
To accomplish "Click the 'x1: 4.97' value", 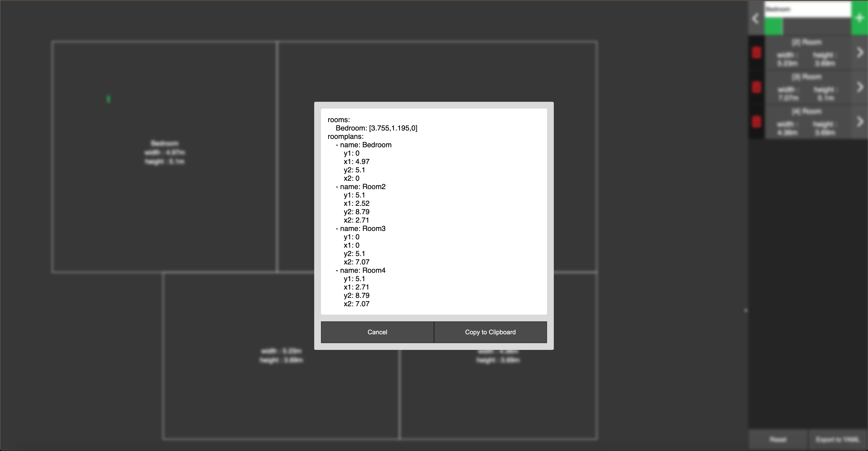I will tap(356, 161).
